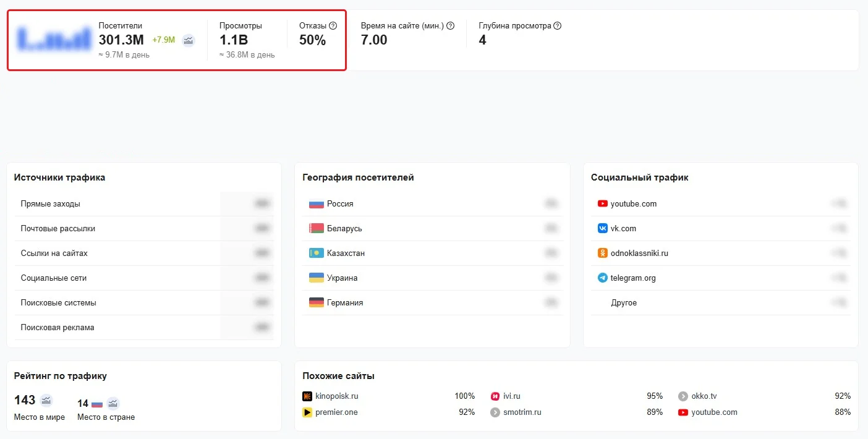Click the 1.1B page views value
The height and width of the screenshot is (439, 868).
point(234,40)
